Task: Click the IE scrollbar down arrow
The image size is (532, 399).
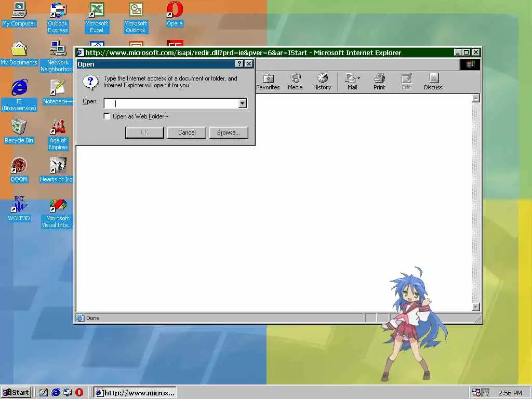Action: click(476, 307)
